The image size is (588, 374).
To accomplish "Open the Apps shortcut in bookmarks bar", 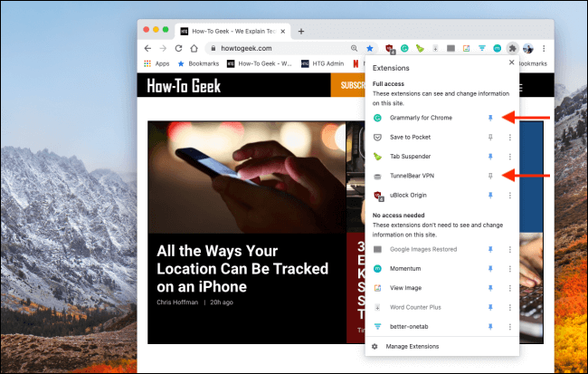I will click(156, 64).
